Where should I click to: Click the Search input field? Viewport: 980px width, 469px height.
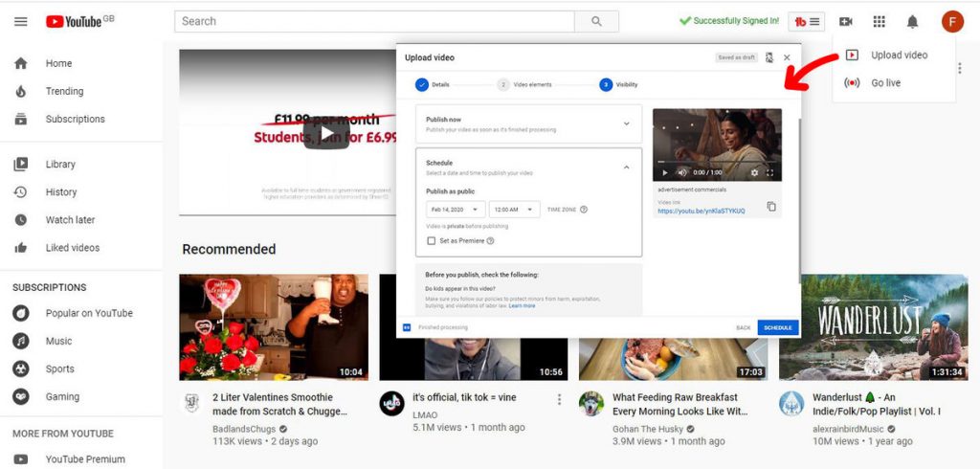[374, 21]
